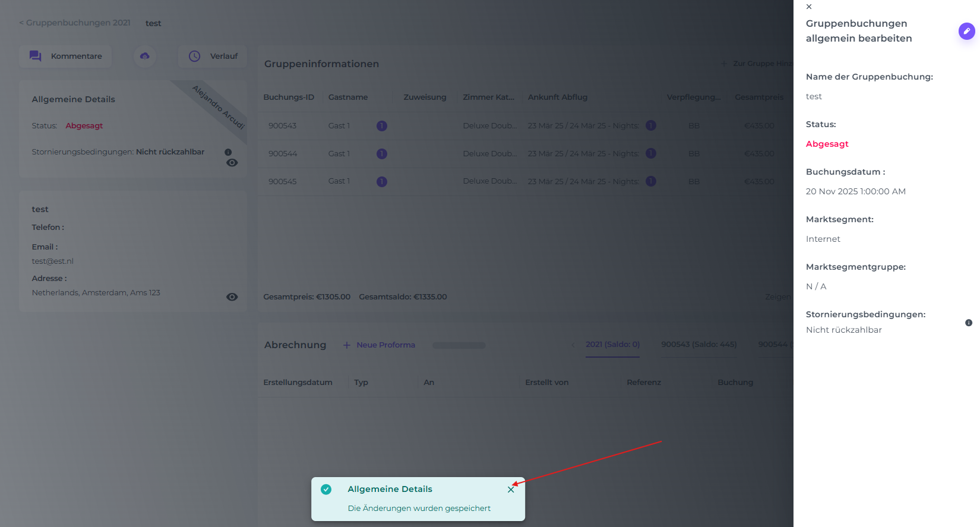This screenshot has height=527, width=980.
Task: Close the Gruppenbuchungen bearbeiten side panel
Action: [x=809, y=7]
